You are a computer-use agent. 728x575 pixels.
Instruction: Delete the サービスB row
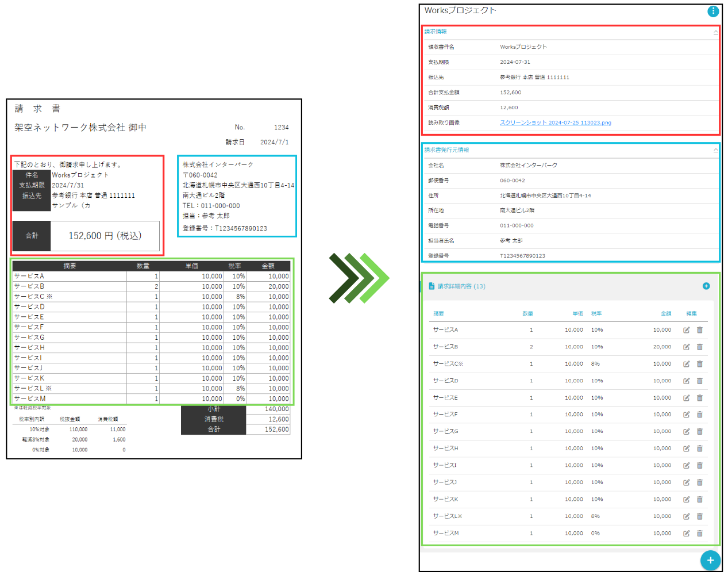click(x=700, y=347)
